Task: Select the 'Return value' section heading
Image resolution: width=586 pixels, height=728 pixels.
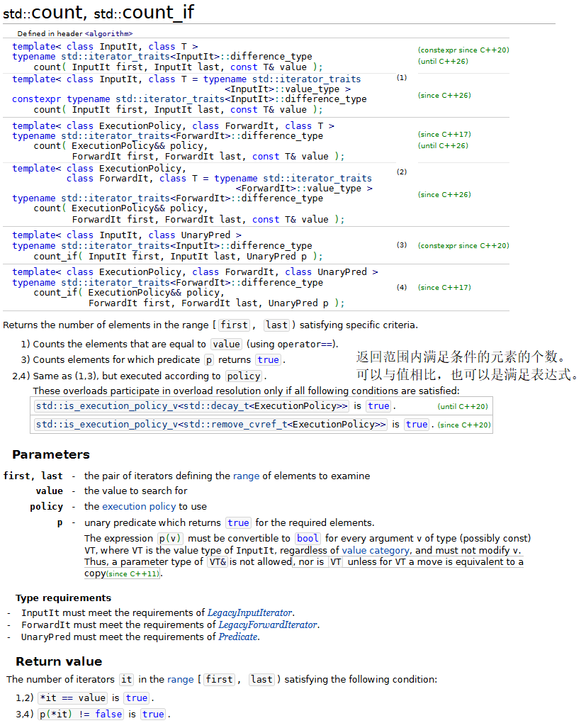Action: 59,661
